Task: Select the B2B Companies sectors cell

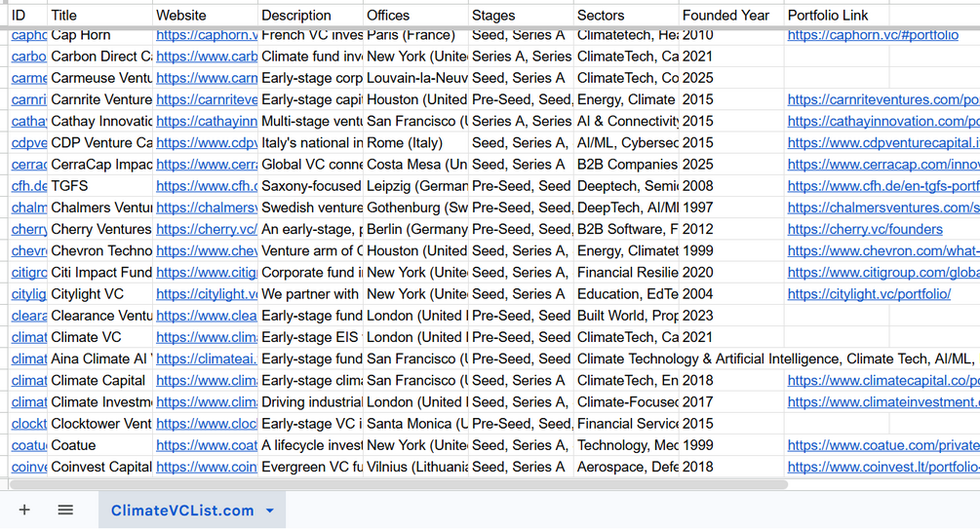Action: click(x=626, y=165)
